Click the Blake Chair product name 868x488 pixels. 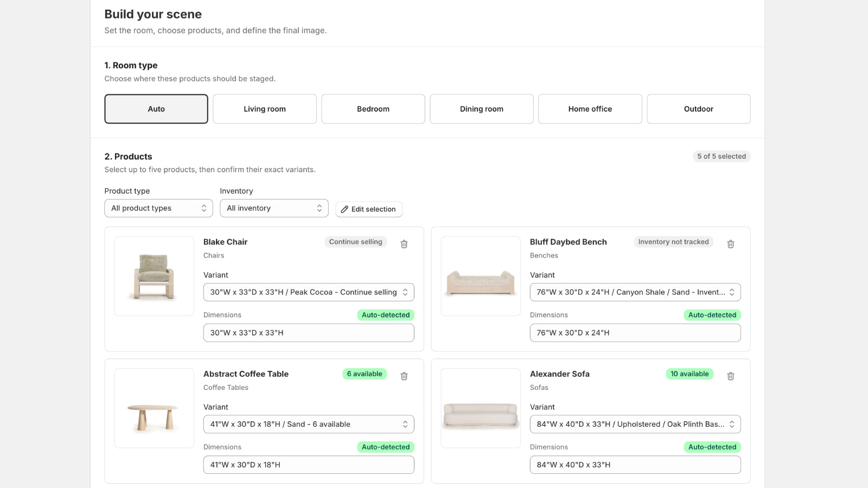click(225, 242)
